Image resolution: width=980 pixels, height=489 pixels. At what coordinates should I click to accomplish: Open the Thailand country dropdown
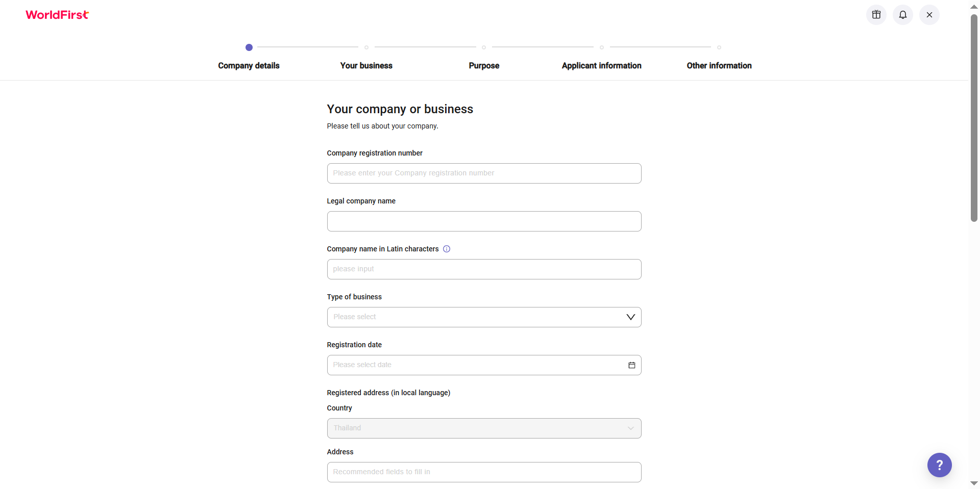click(484, 428)
